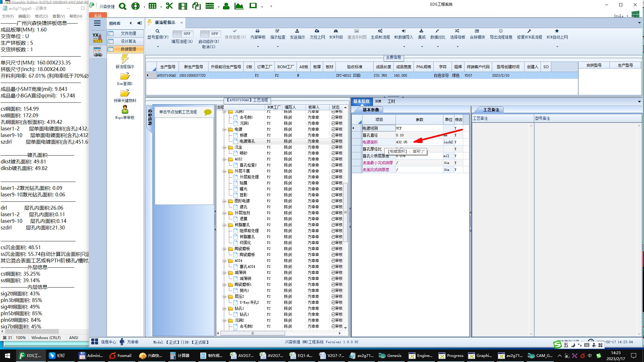Open the hamburger menu in the sidebar
This screenshot has height=362, width=644.
97,23
